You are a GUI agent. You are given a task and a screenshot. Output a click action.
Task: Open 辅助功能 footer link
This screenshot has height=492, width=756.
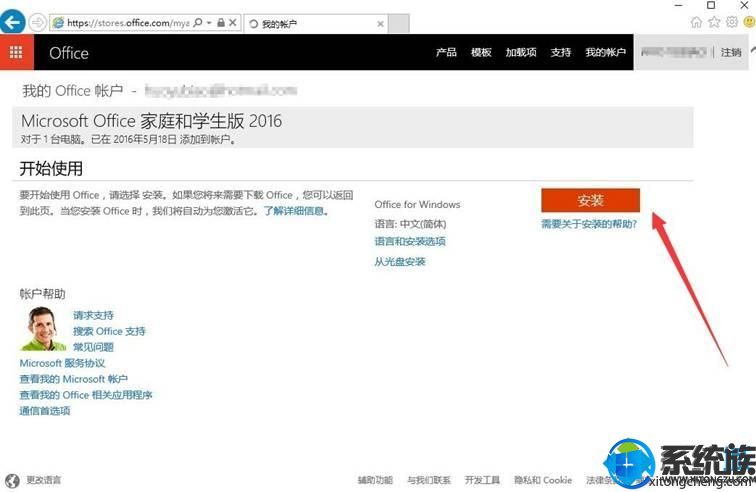[375, 480]
